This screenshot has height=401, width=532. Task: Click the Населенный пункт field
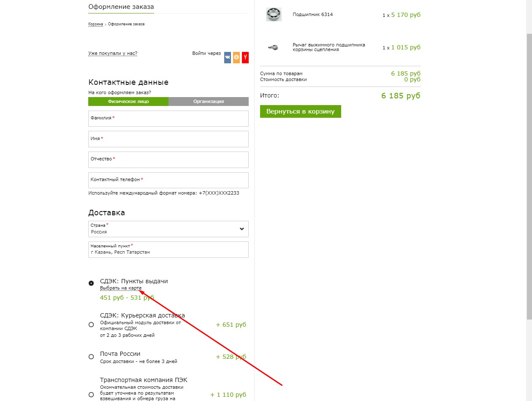pos(168,249)
